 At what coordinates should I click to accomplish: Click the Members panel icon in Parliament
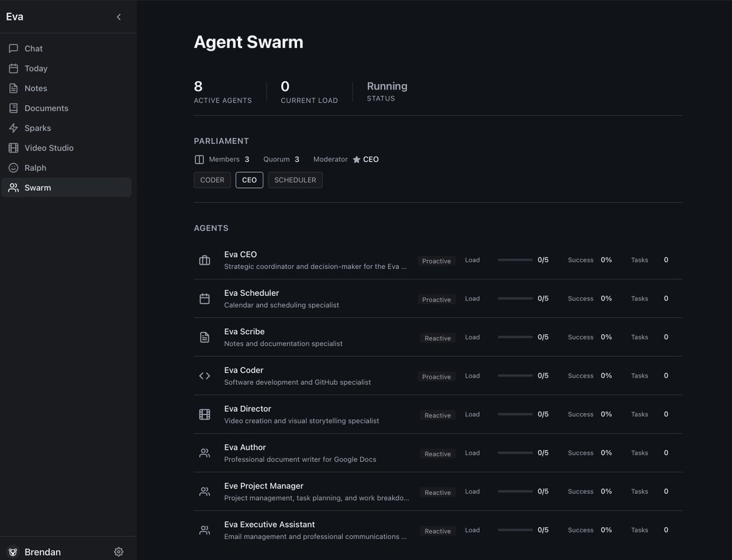pyautogui.click(x=199, y=159)
